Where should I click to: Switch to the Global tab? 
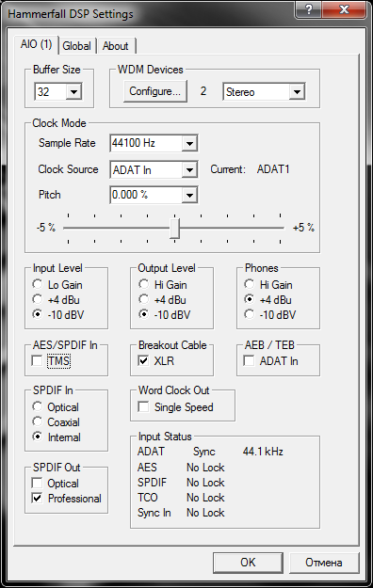(76, 46)
